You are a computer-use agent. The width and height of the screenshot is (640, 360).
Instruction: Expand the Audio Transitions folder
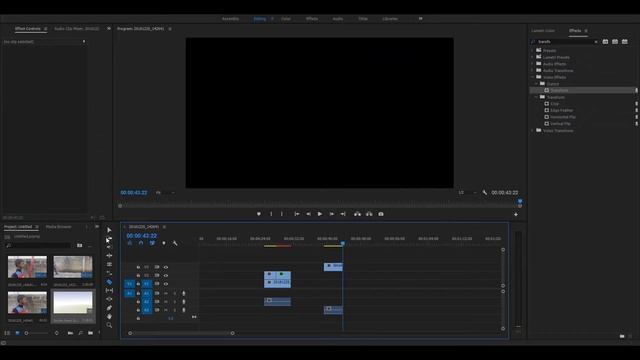533,71
